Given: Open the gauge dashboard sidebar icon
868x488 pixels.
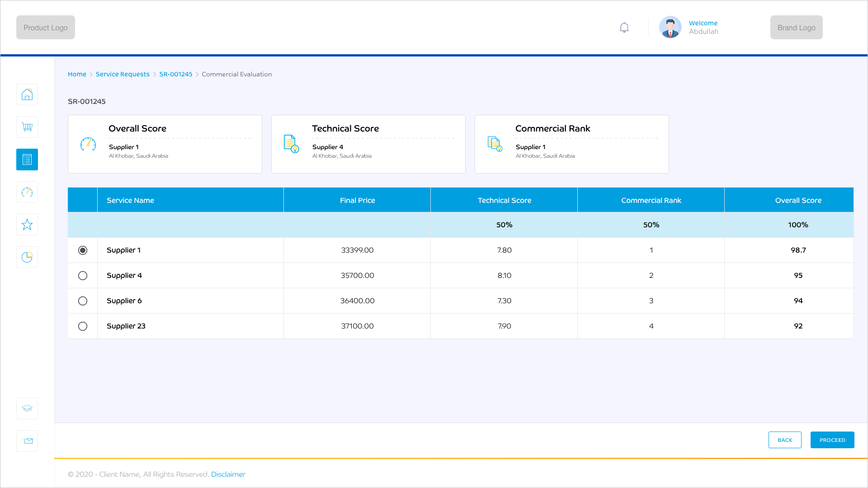Looking at the screenshot, I should (27, 192).
